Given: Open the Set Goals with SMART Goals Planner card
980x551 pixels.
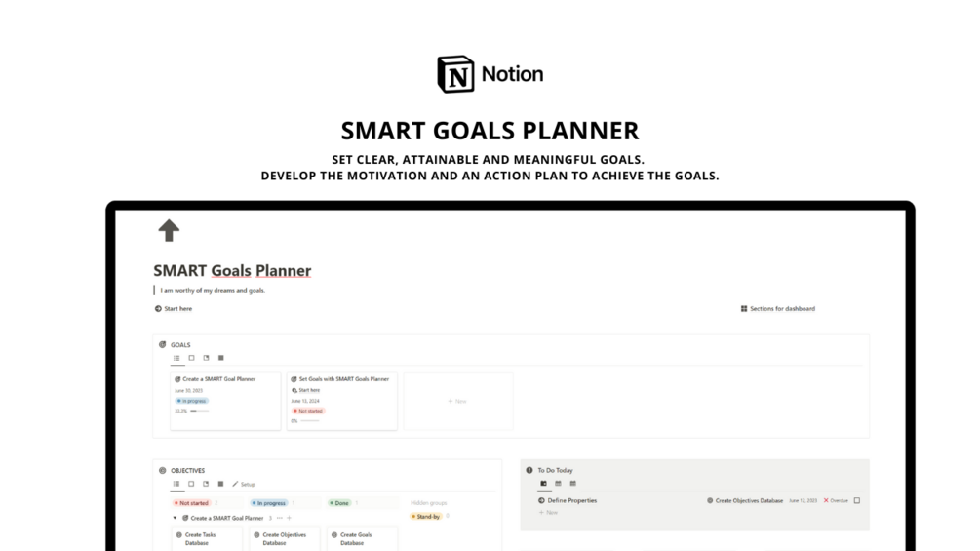Looking at the screenshot, I should pos(341,379).
